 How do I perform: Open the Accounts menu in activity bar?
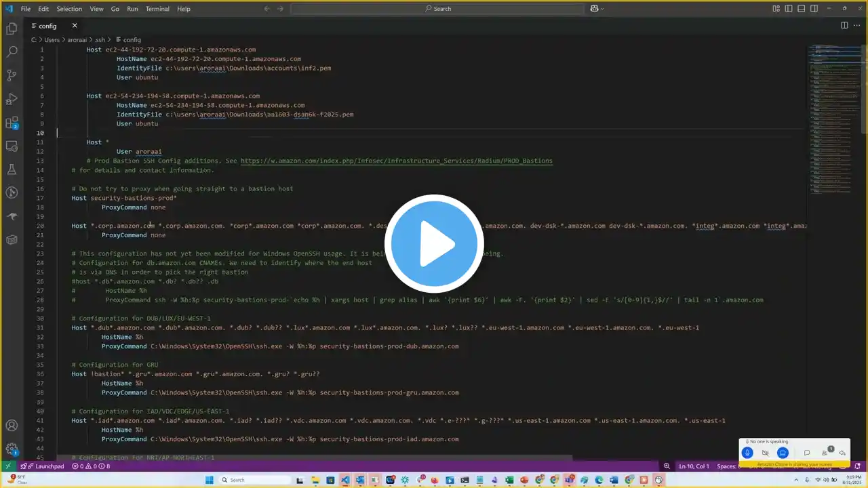point(12,426)
